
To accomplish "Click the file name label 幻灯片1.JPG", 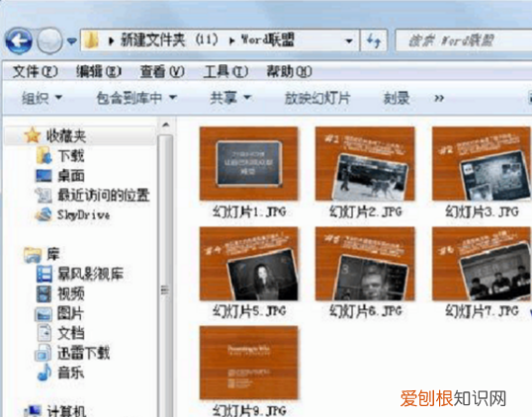I will click(249, 211).
